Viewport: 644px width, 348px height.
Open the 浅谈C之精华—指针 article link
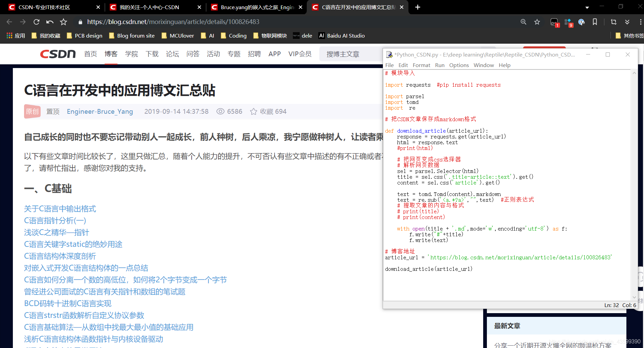(x=56, y=233)
